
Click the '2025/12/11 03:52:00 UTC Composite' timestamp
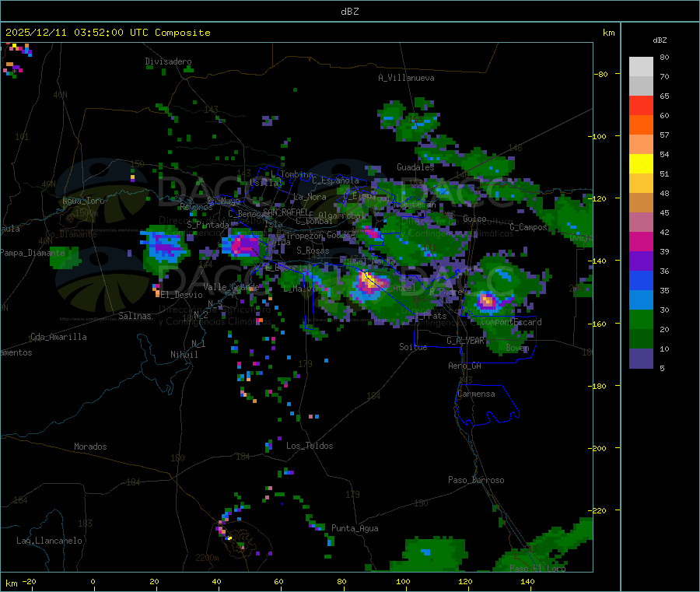(x=107, y=33)
